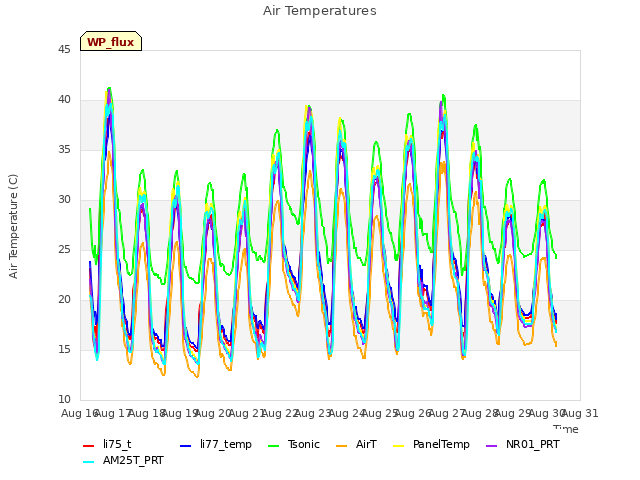This screenshot has height=480, width=640.
Task: Click the Aug 23 x-axis label
Action: tap(312, 413)
